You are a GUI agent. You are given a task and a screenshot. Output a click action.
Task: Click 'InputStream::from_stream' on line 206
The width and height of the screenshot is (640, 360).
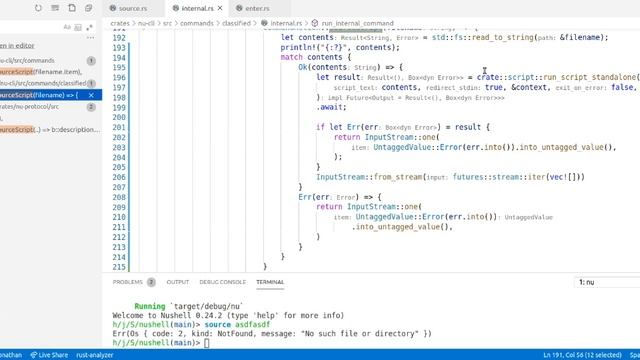pyautogui.click(x=369, y=177)
